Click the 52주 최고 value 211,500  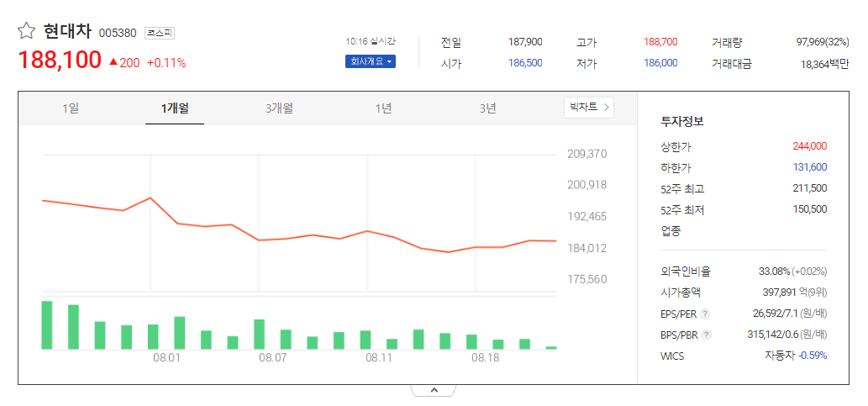click(810, 188)
